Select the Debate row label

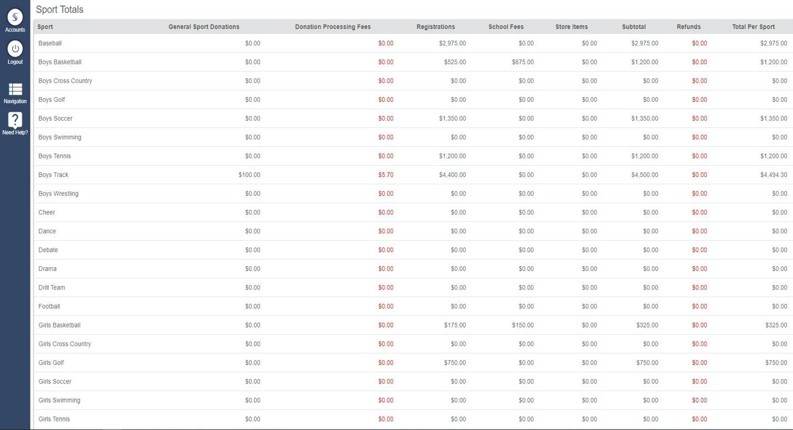click(x=48, y=250)
